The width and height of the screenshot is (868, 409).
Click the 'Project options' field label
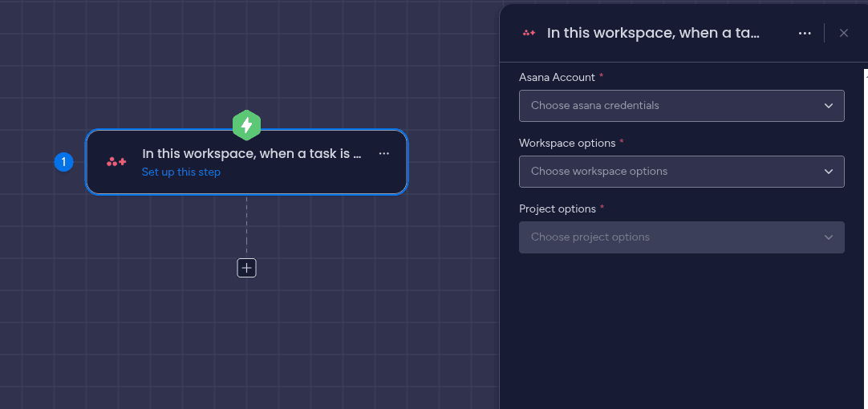558,209
